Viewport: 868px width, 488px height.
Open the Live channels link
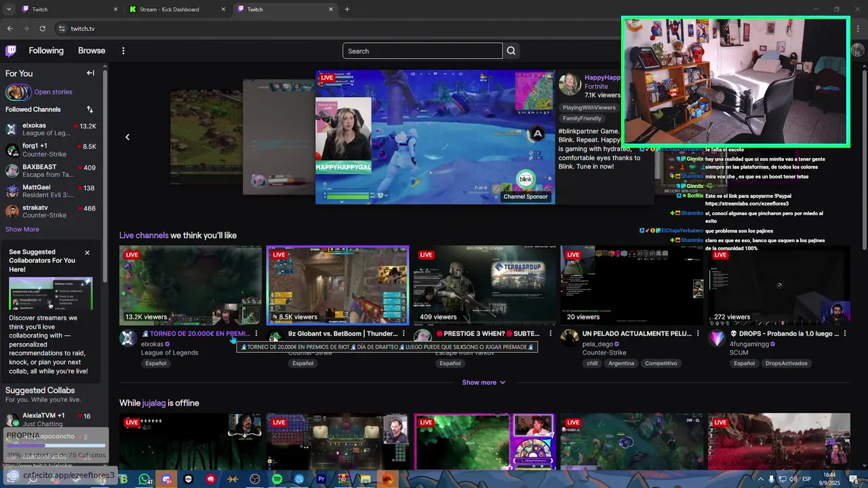(144, 235)
